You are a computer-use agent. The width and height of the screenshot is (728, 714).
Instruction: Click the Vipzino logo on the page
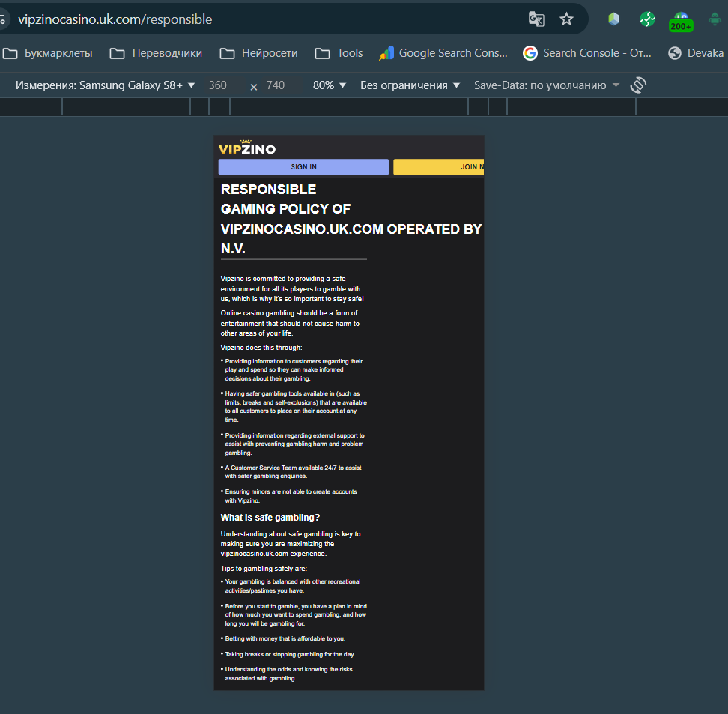pos(247,148)
